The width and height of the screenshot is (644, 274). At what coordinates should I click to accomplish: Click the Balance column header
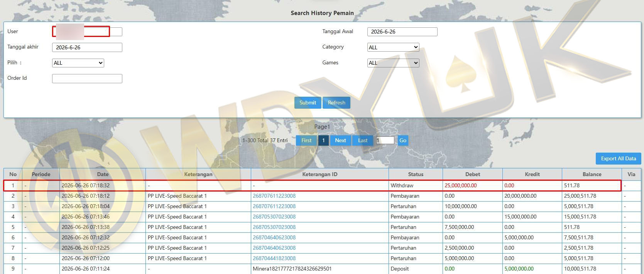pyautogui.click(x=592, y=174)
